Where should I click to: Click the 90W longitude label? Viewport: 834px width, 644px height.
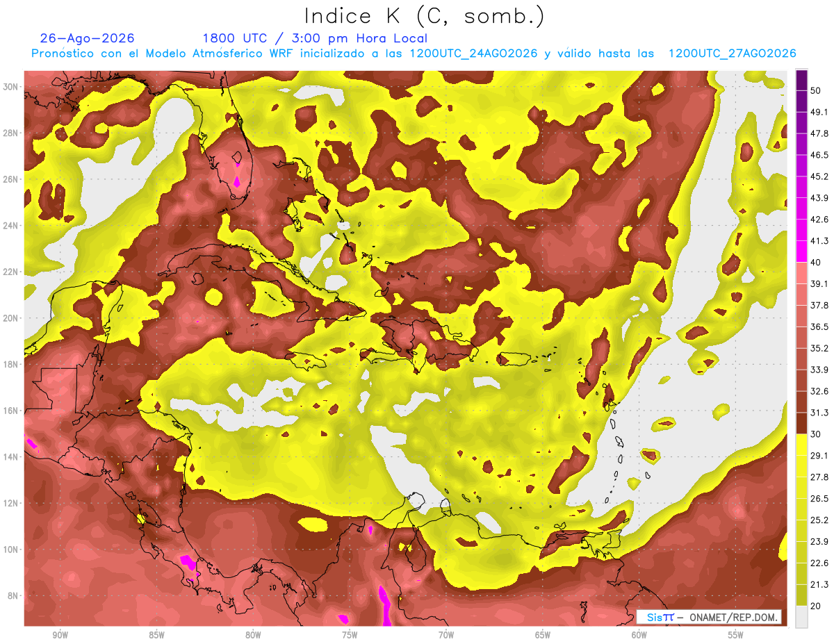(60, 636)
